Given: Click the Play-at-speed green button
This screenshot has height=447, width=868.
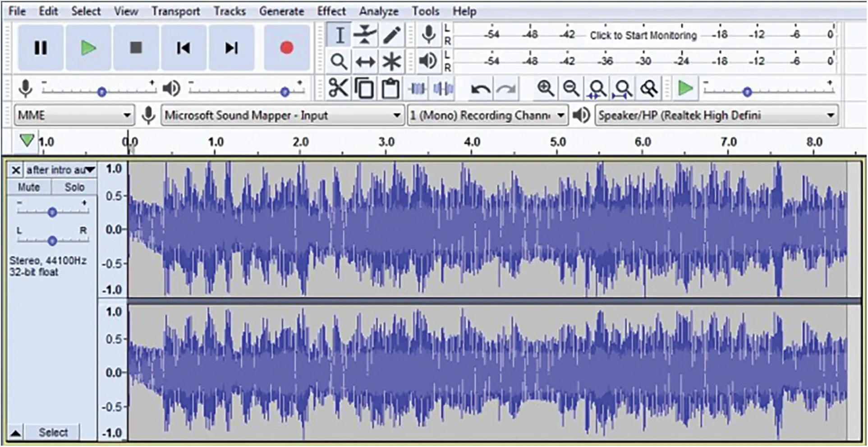Looking at the screenshot, I should (x=685, y=88).
